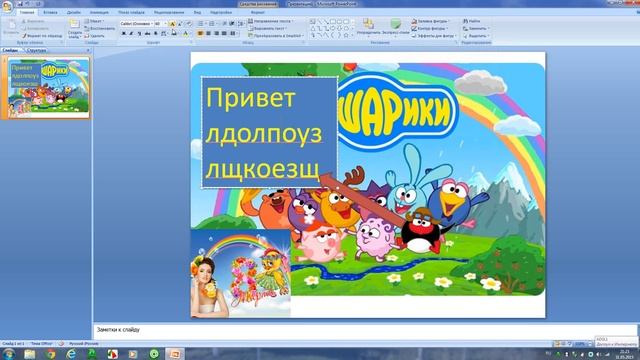Viewport: 640px width, 360px height.
Task: Open the Line Spacing dropdown
Action: point(241,24)
